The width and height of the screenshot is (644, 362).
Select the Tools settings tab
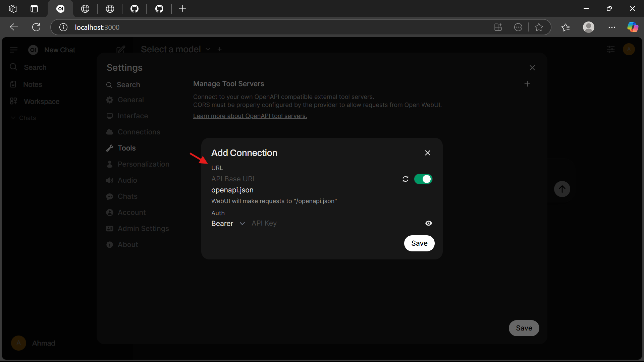click(x=126, y=148)
